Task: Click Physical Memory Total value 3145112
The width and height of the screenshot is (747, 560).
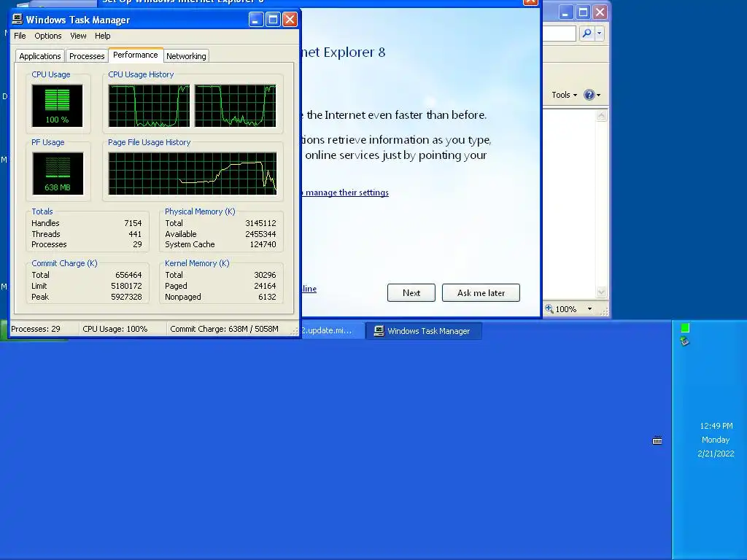Action: point(260,223)
